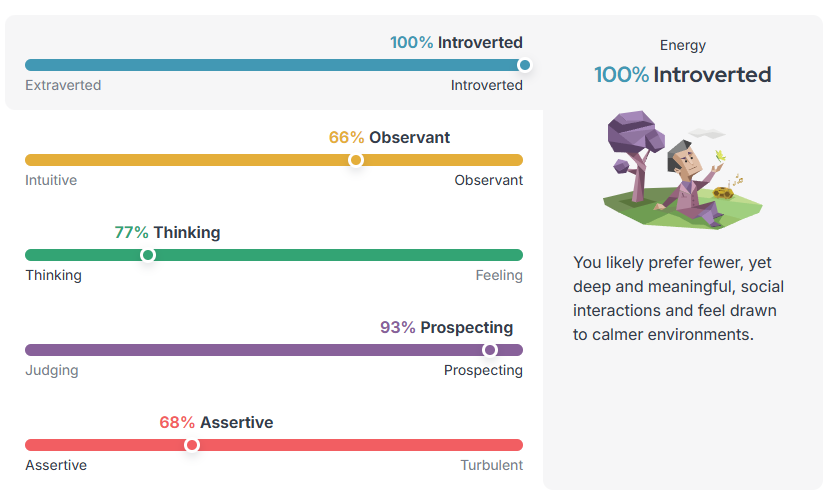Click the blue Introverted slider handle
This screenshot has height=499, width=828.
click(x=524, y=65)
